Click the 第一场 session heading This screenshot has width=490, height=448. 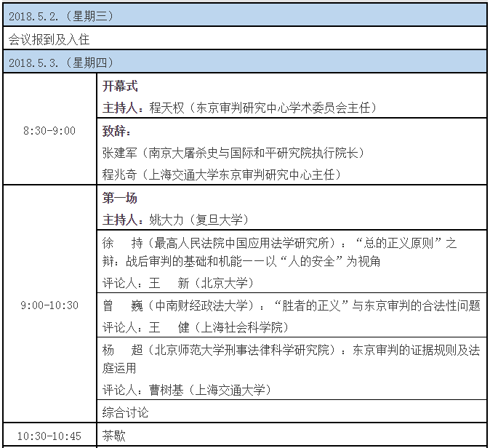120,198
